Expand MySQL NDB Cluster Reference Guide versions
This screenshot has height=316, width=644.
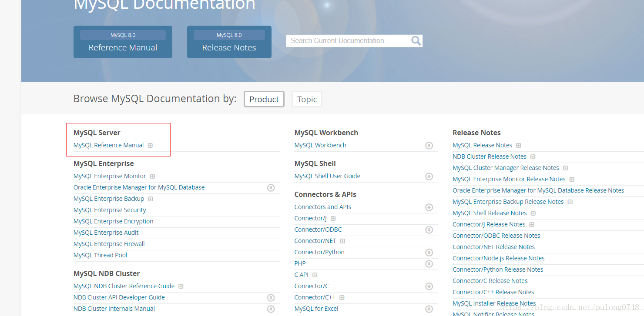pyautogui.click(x=181, y=286)
